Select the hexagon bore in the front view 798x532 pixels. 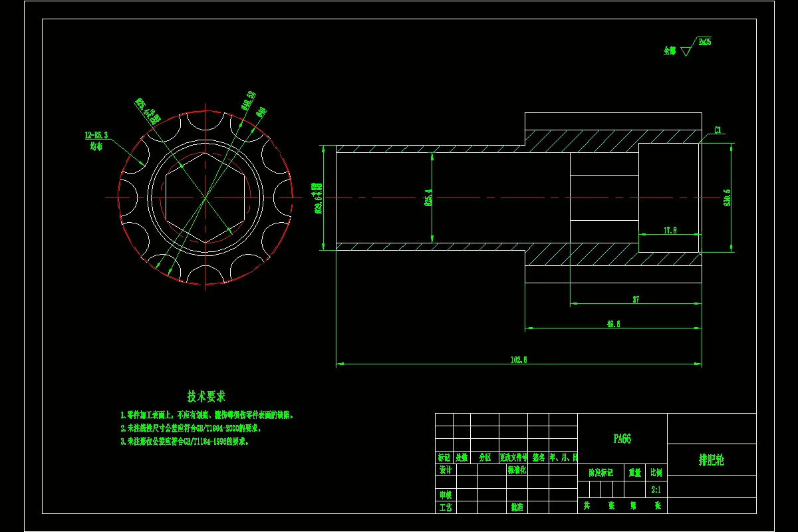point(205,197)
